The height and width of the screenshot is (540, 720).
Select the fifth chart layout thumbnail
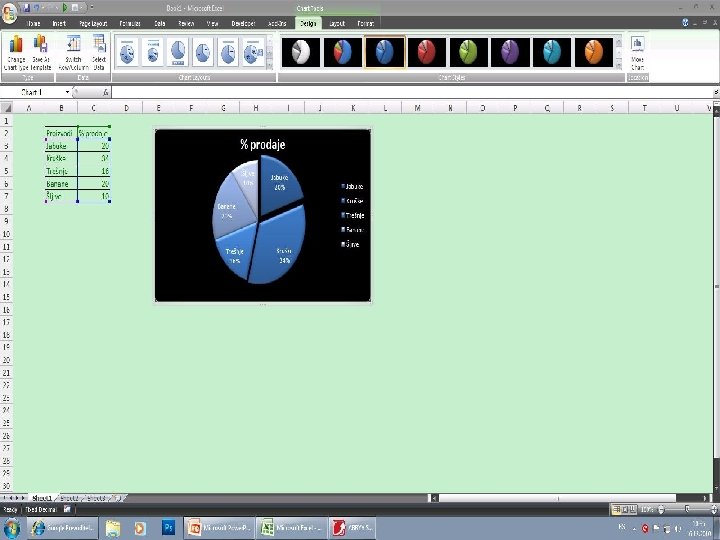pyautogui.click(x=228, y=52)
